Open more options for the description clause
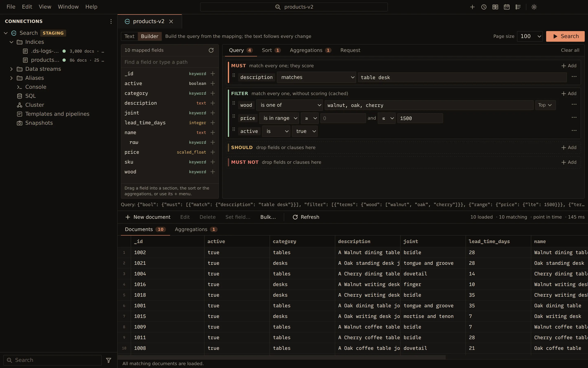This screenshot has width=588, height=368. coord(574,77)
